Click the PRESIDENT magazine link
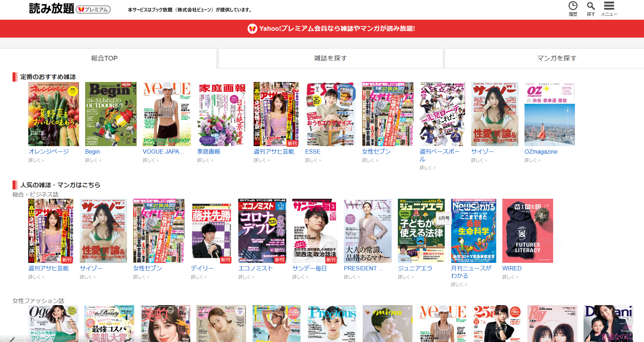 click(363, 268)
